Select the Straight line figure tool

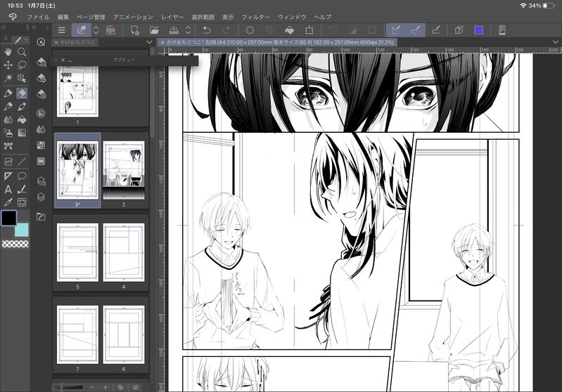(x=22, y=162)
